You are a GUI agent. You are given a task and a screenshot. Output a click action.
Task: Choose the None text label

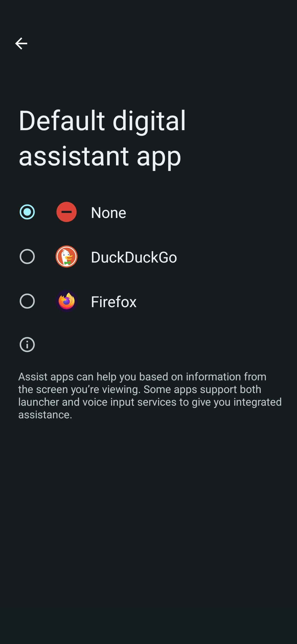[108, 213]
